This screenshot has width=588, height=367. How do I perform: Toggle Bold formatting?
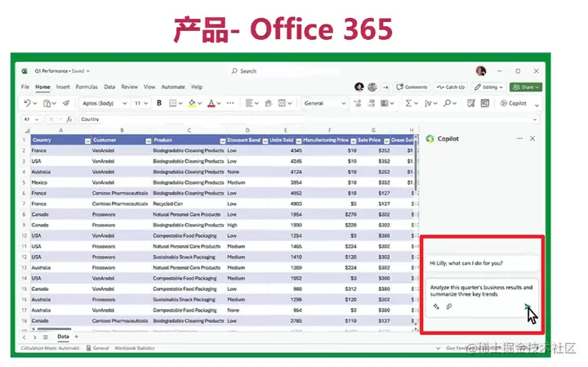coord(159,103)
